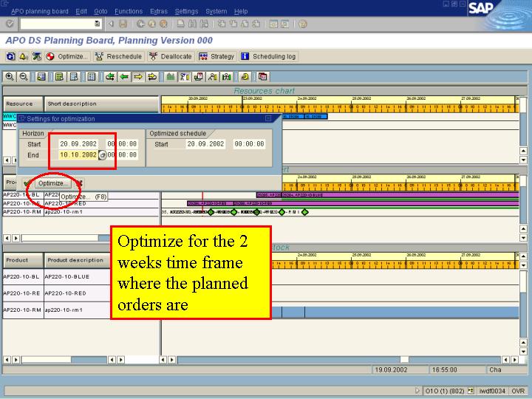Click the Resource column header
532x399 pixels.
pos(23,104)
